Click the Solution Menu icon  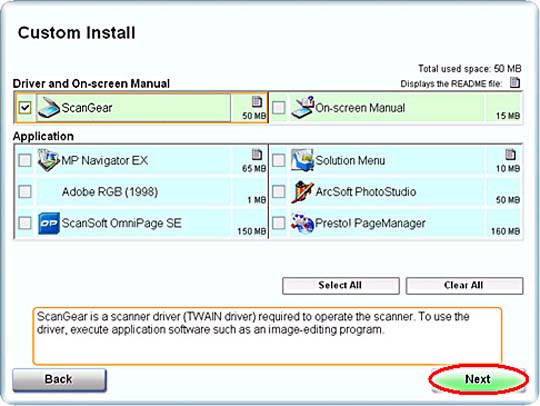pos(302,160)
